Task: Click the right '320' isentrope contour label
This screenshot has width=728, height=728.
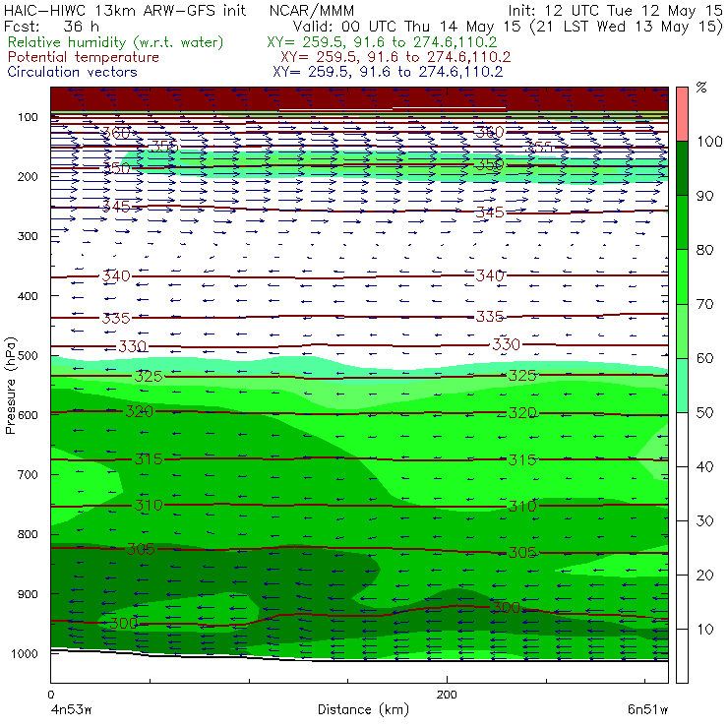Action: 522,413
